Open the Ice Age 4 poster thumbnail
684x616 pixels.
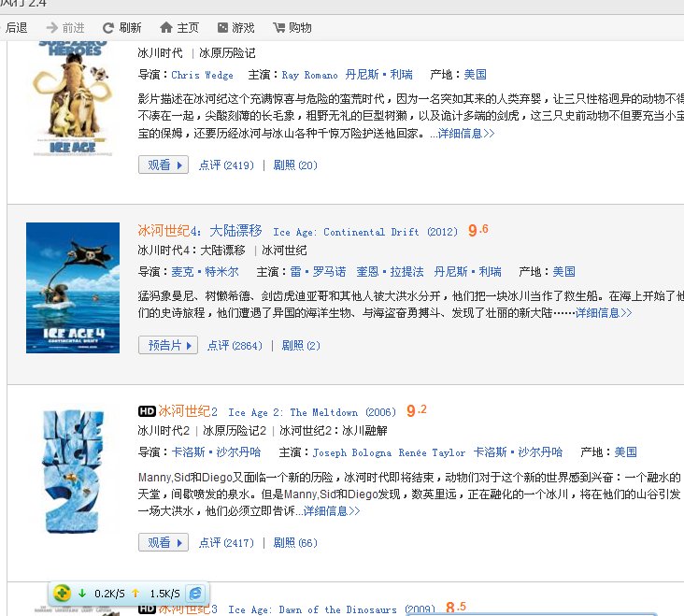coord(73,288)
